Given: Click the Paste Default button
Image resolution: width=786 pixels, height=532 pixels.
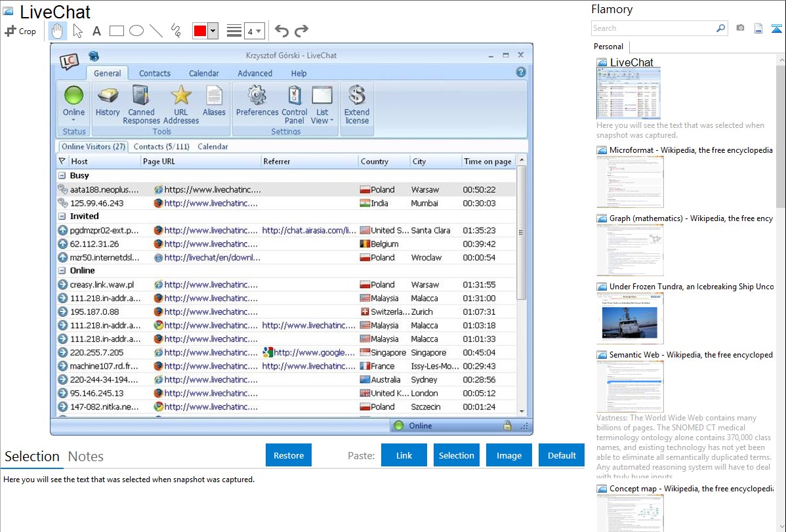Looking at the screenshot, I should 562,455.
